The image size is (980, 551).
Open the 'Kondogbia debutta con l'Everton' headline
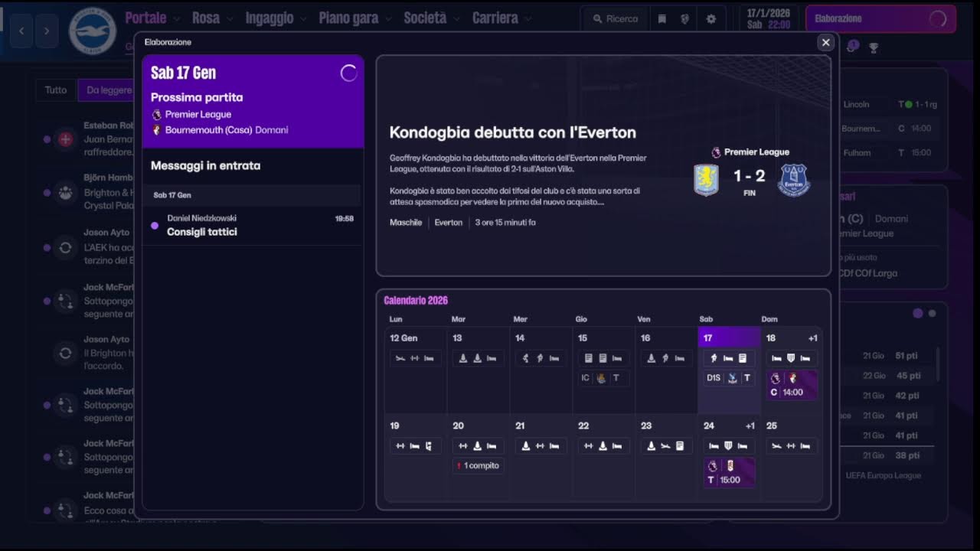[x=513, y=132]
